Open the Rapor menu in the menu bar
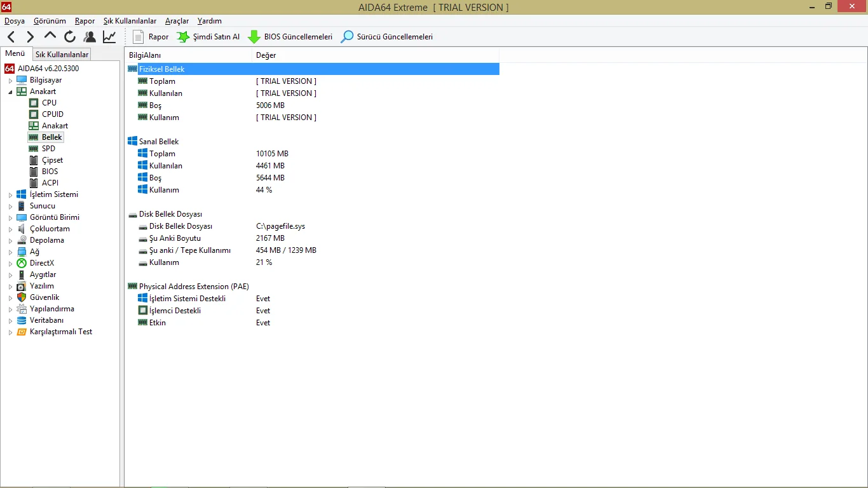Screen dimensions: 868x488 click(x=85, y=21)
